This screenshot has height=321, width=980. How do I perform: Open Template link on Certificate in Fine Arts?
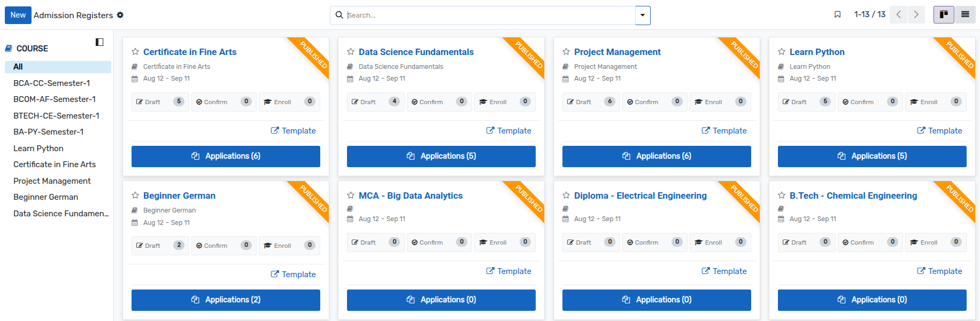tap(293, 130)
